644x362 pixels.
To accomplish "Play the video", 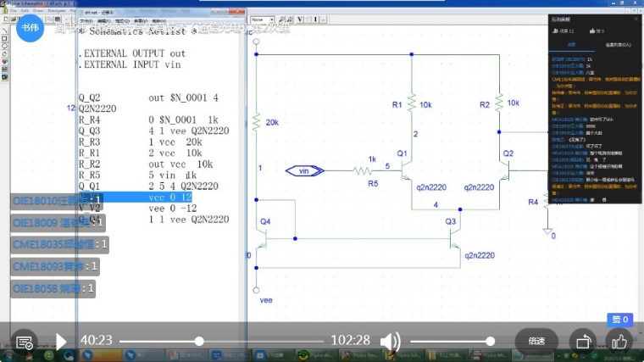I will pyautogui.click(x=61, y=342).
